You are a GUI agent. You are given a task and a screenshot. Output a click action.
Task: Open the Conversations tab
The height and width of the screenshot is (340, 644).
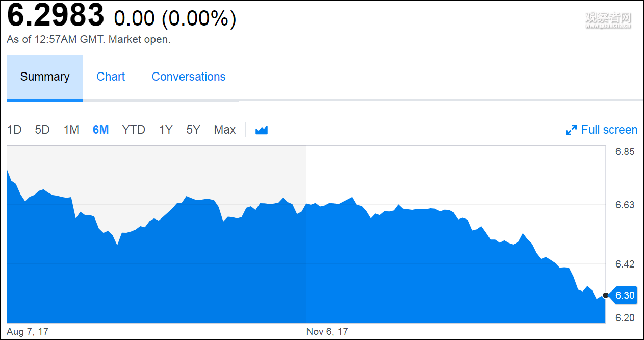coord(189,77)
